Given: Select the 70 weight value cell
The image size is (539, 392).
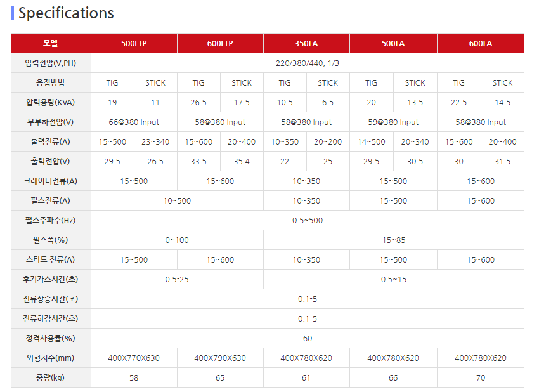Looking at the screenshot, I should [481, 377].
